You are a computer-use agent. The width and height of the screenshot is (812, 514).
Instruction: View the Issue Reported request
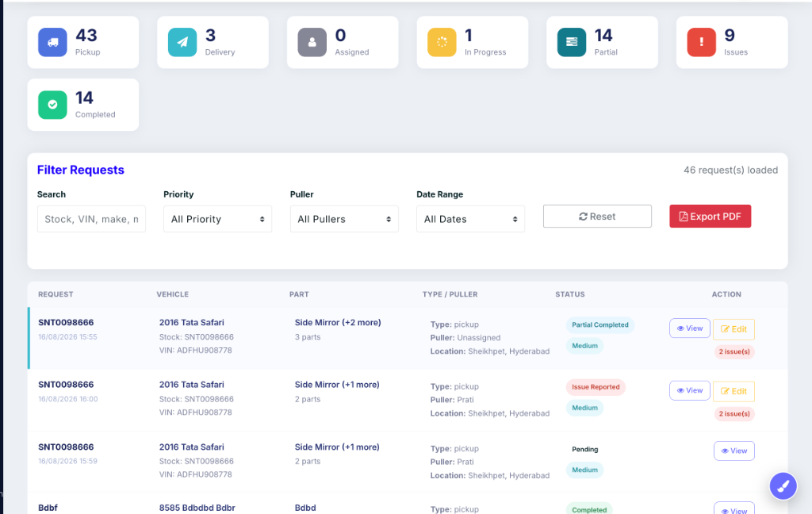pyautogui.click(x=690, y=391)
